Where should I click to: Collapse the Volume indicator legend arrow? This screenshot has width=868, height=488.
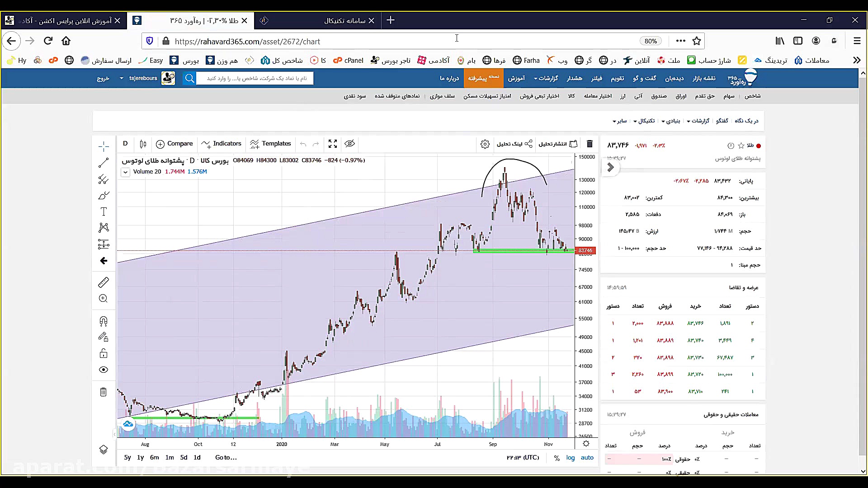point(125,172)
